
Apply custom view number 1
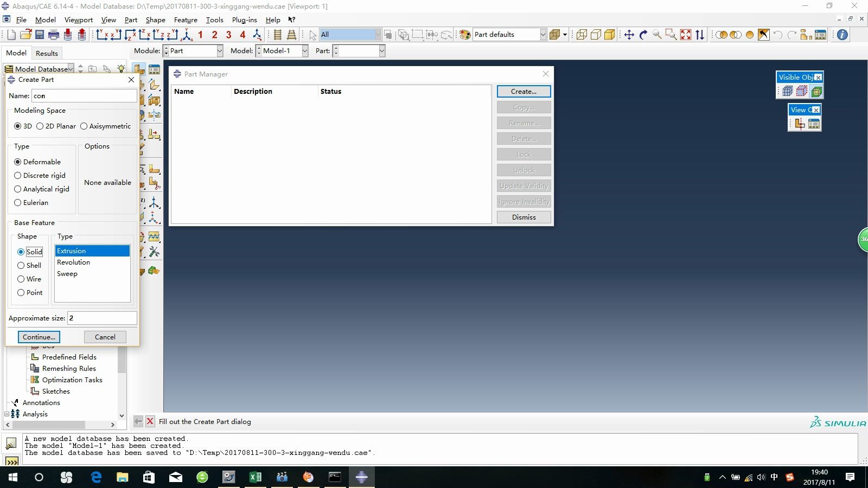click(x=200, y=35)
